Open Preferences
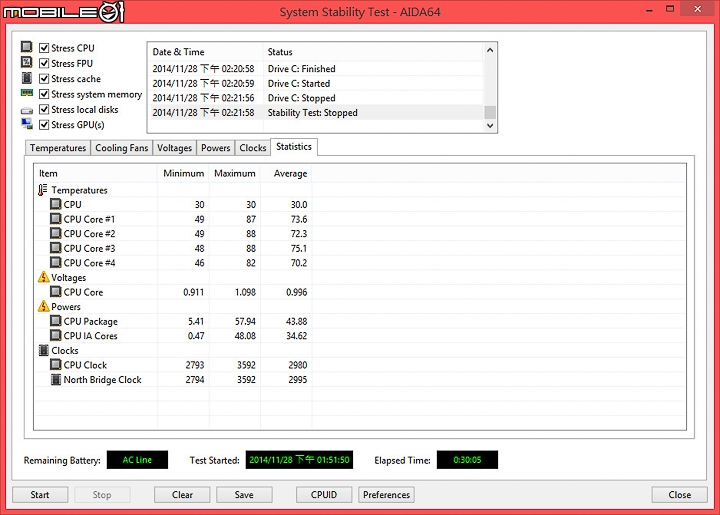Screen dimensions: 720x515 coord(386,495)
